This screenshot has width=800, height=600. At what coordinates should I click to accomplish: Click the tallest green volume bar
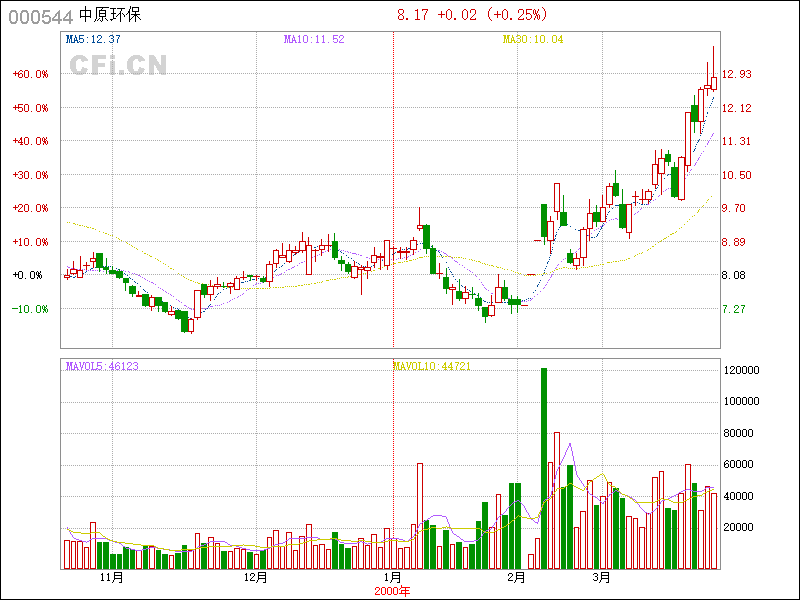(544, 470)
